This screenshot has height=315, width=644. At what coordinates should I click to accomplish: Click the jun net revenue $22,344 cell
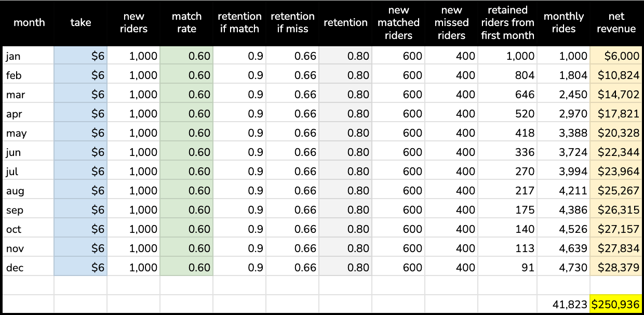pos(616,152)
